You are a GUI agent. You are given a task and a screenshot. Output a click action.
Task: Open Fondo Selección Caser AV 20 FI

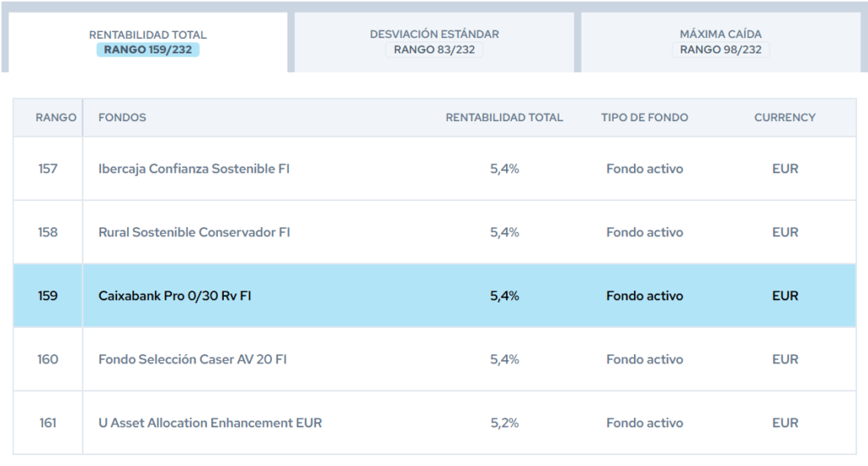pos(192,360)
